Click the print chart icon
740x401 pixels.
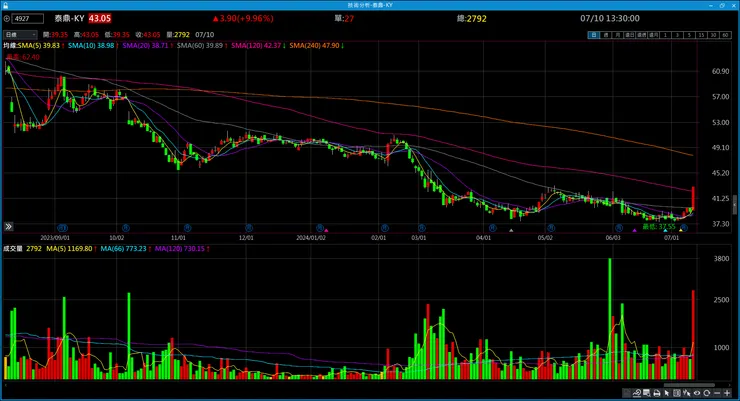click(657, 393)
